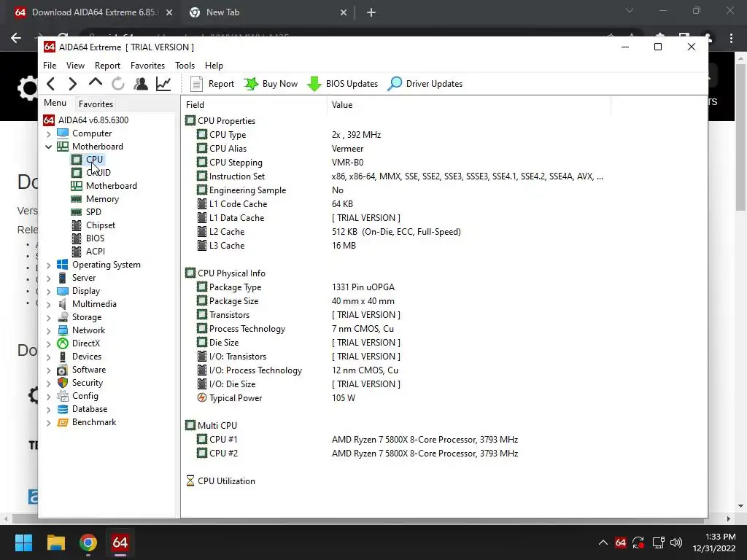The width and height of the screenshot is (747, 560).
Task: Click the Config icon in the tree
Action: coord(63,396)
